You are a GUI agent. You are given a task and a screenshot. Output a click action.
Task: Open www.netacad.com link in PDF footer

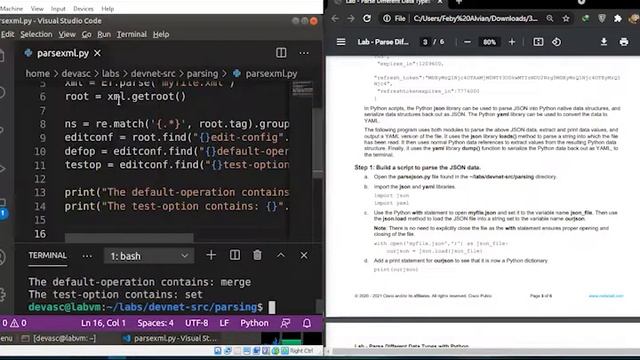[x=606, y=296]
